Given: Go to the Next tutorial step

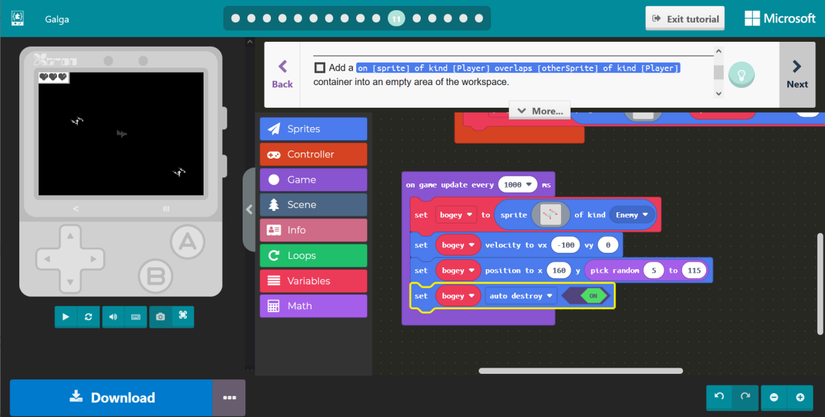Looking at the screenshot, I should coord(797,74).
